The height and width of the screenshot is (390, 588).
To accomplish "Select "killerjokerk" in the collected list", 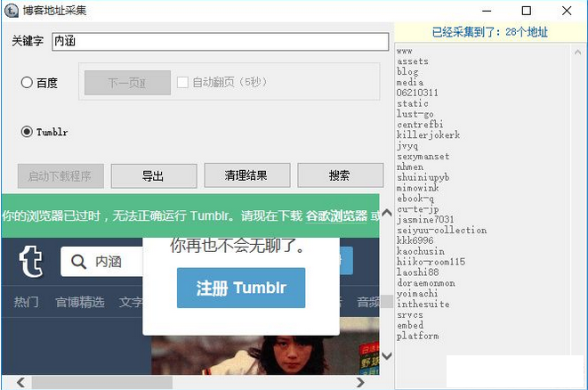I will 428,134.
